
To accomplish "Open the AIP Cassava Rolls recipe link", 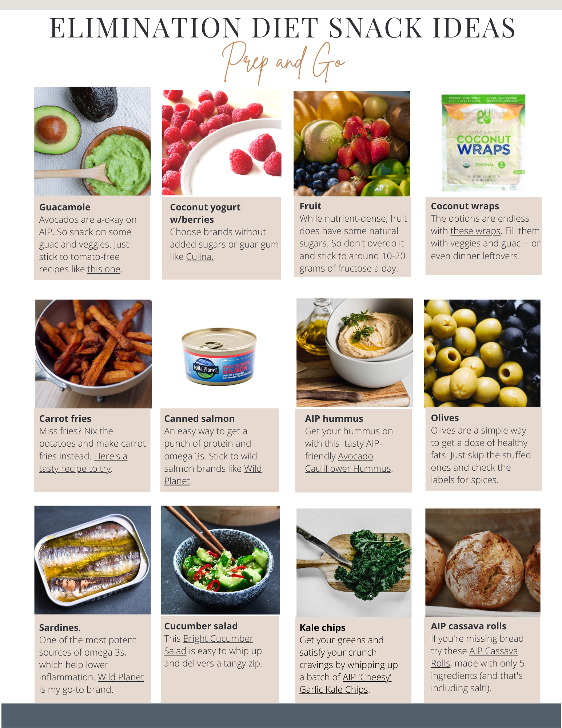I will coord(474,657).
